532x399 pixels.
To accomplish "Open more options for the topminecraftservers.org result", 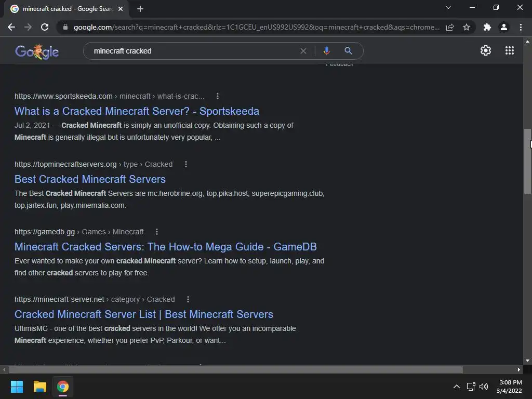I will (186, 164).
